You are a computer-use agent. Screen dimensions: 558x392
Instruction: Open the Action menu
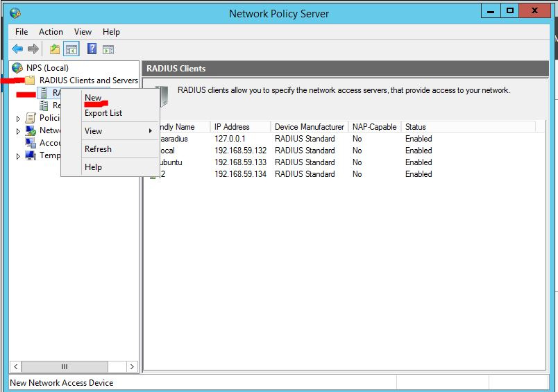point(51,32)
